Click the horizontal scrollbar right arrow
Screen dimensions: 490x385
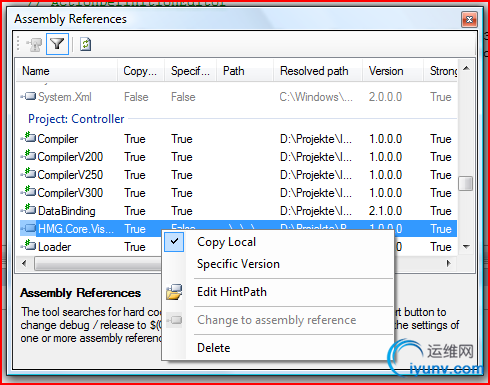(449, 263)
